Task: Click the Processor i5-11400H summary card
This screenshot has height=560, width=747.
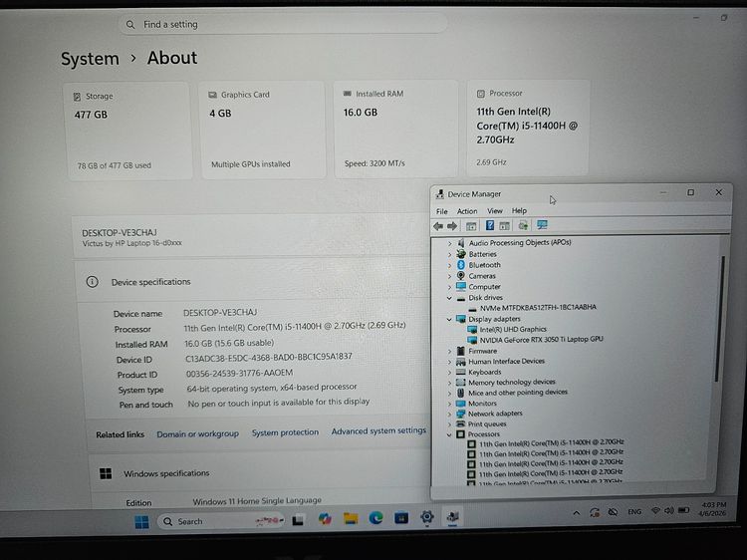Action: click(528, 128)
